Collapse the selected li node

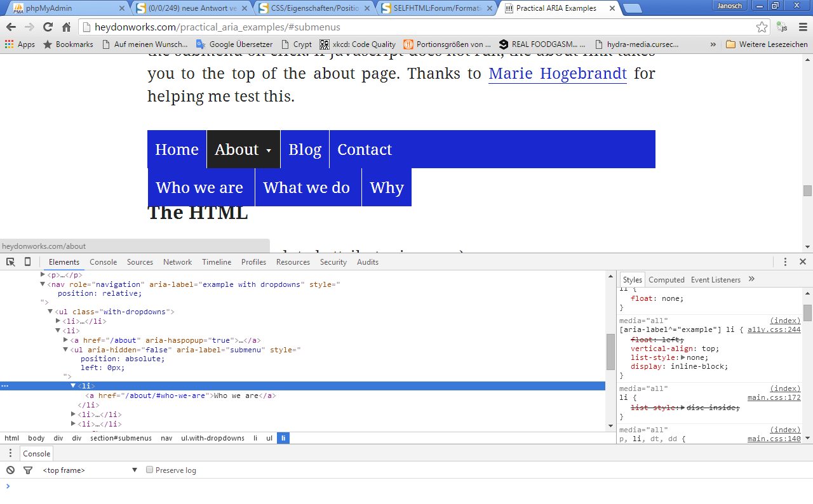pos(74,386)
